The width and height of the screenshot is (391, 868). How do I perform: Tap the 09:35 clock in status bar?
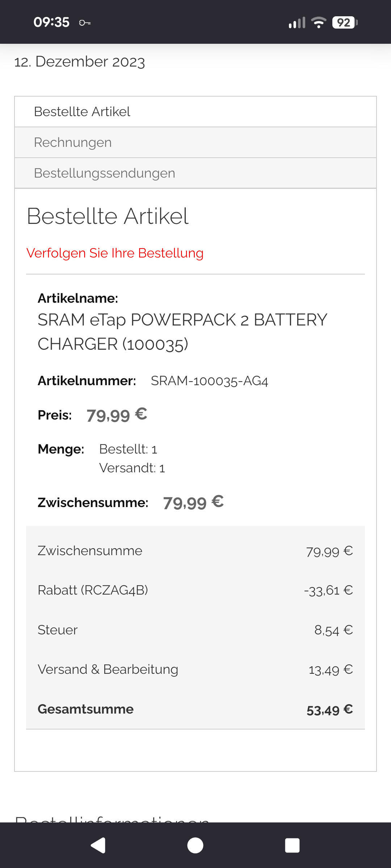point(51,22)
